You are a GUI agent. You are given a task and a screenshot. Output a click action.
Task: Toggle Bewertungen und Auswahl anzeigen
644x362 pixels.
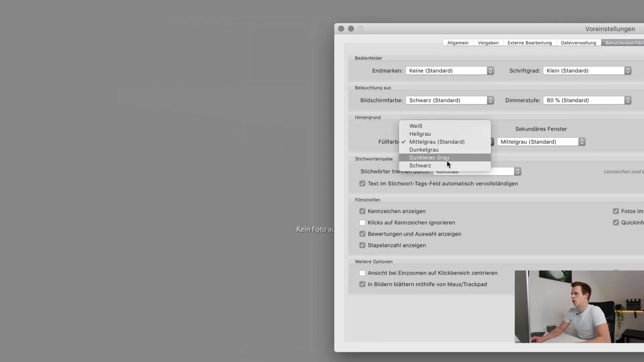(x=362, y=234)
